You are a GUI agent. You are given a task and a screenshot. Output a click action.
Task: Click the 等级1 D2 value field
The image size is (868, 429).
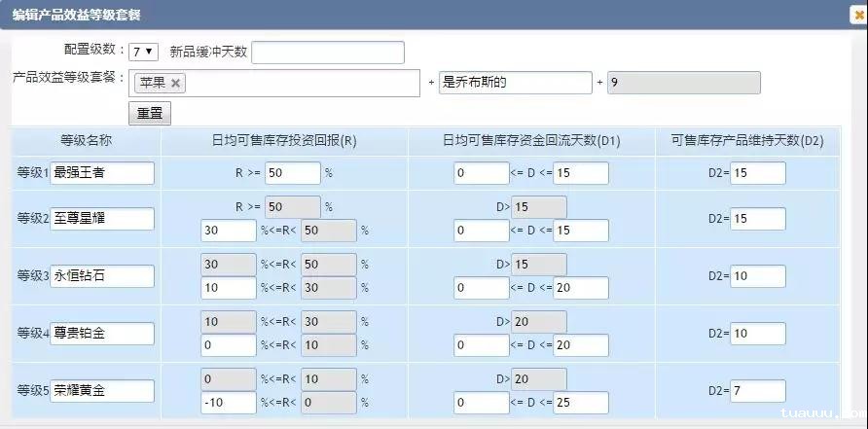coord(757,173)
